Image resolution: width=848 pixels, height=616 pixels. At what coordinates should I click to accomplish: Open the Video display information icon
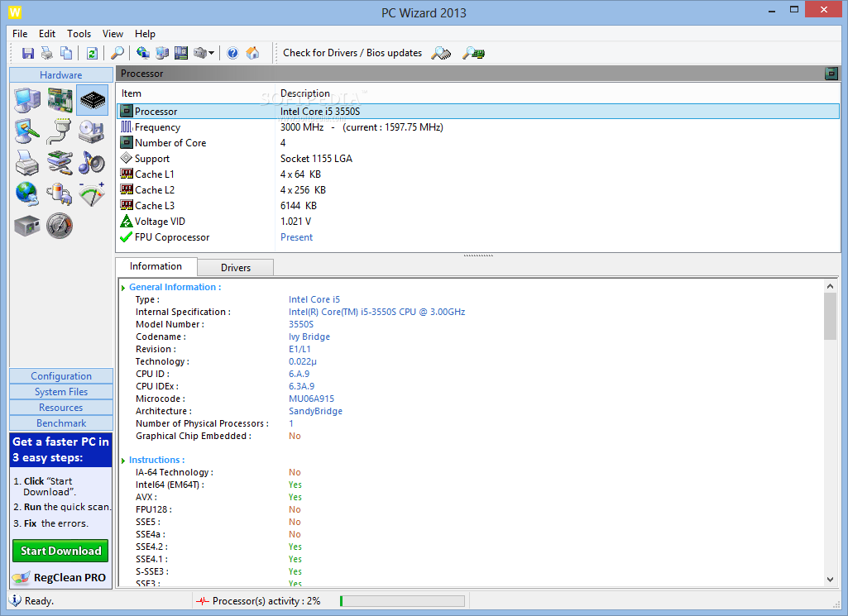coord(26,131)
